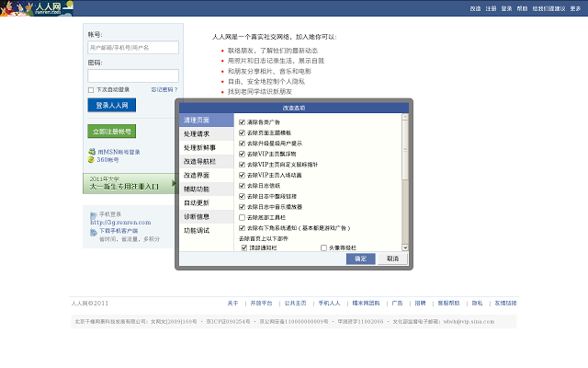
Task: Open 改造界面 tab
Action: click(206, 176)
